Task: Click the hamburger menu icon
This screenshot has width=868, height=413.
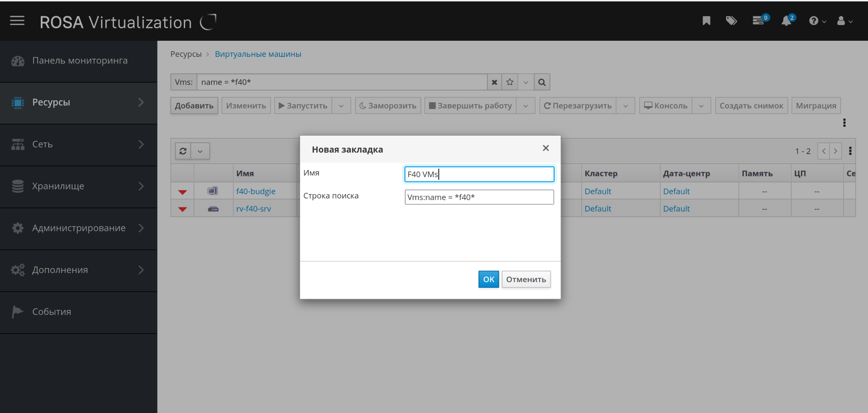Action: [17, 21]
